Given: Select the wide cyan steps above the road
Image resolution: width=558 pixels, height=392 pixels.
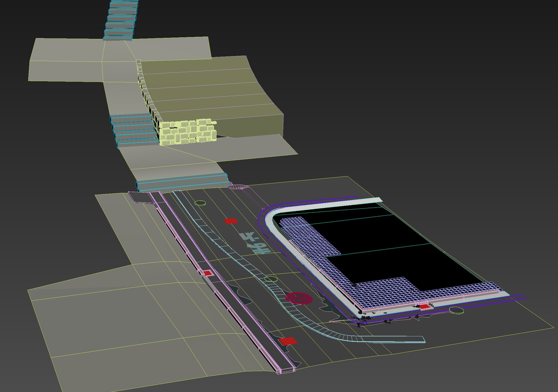Looking at the screenshot, I should click(183, 182).
